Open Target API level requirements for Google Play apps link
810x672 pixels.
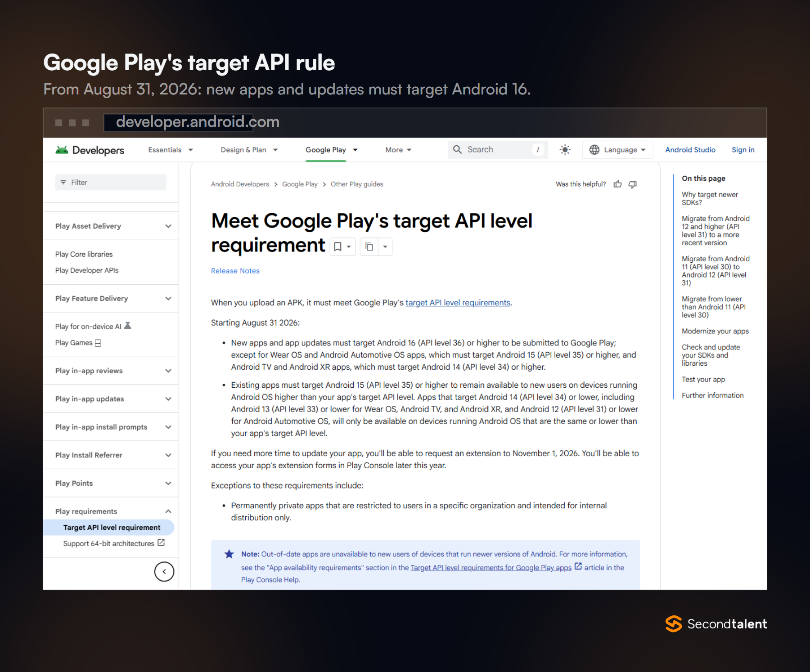[491, 568]
